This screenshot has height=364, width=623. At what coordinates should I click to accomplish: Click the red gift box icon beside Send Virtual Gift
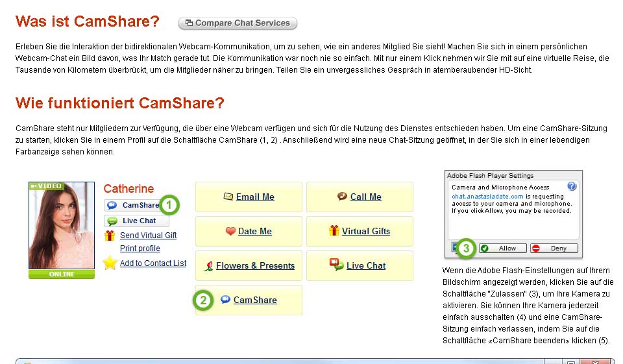coord(110,236)
